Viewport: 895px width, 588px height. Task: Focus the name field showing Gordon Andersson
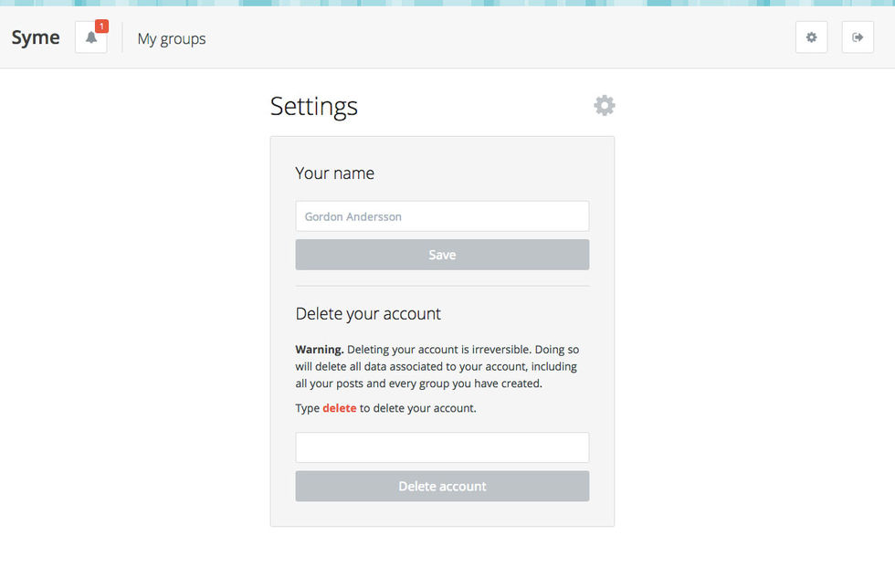pyautogui.click(x=442, y=216)
